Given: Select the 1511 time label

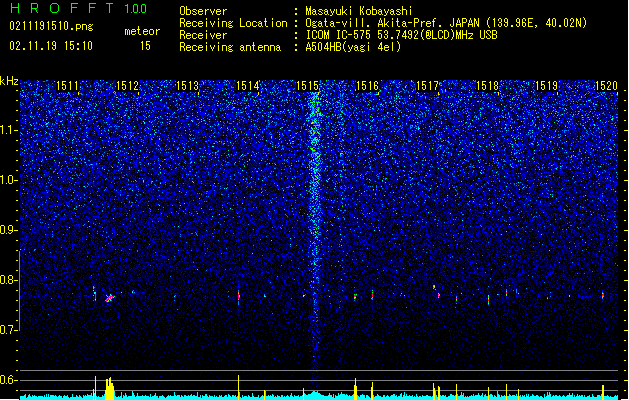Looking at the screenshot, I should (x=67, y=86).
